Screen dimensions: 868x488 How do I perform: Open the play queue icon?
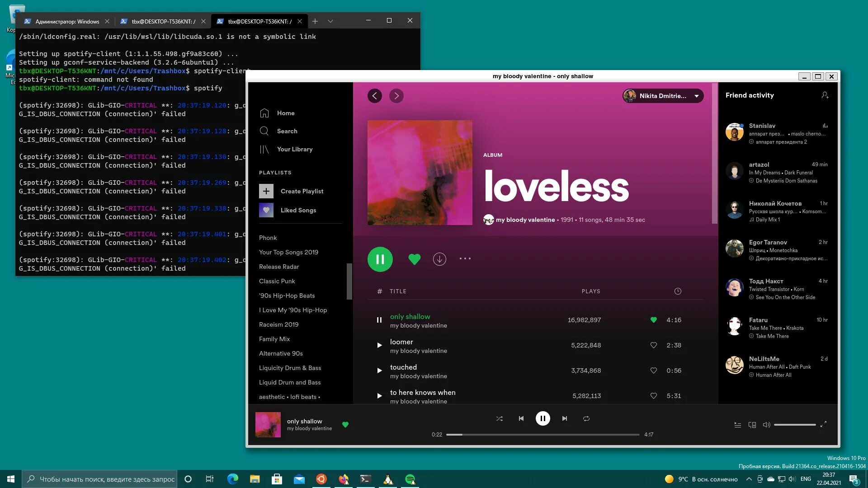[x=737, y=425]
